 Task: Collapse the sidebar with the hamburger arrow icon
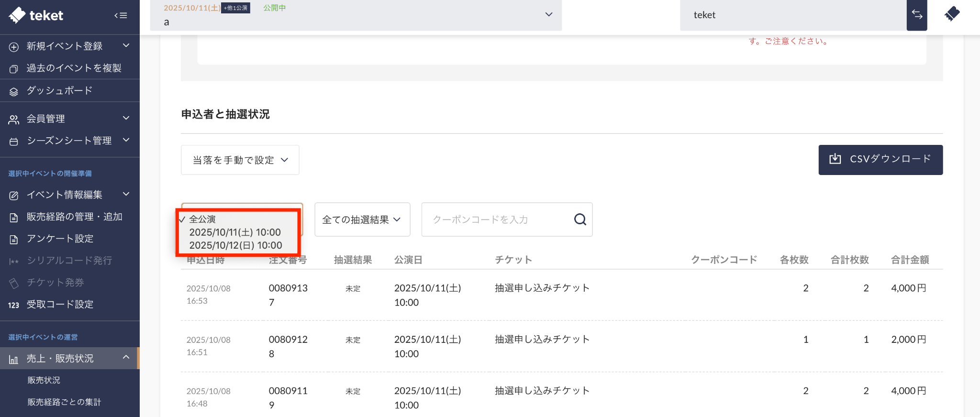click(x=121, y=15)
